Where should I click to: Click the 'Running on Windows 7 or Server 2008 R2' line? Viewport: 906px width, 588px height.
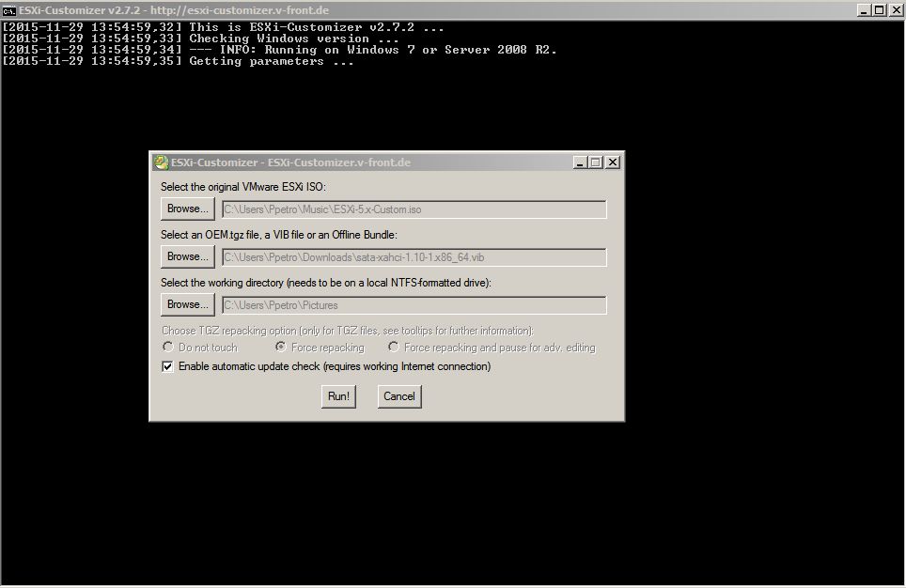(x=280, y=50)
